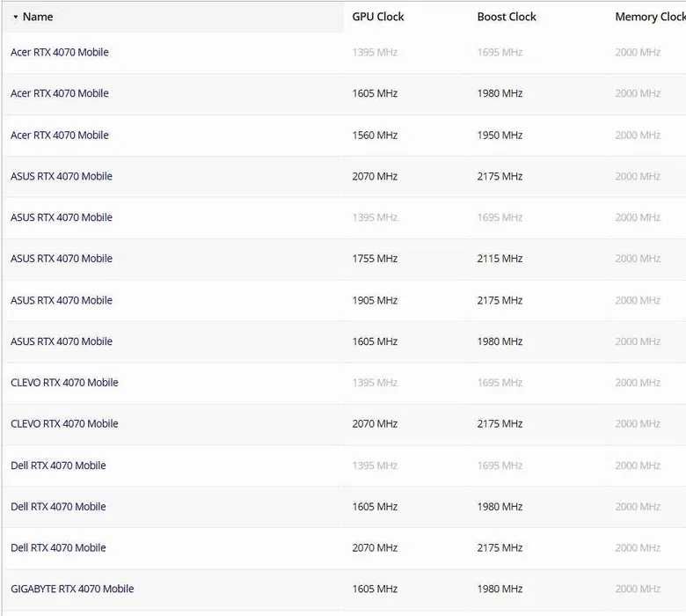
Task: Open Acer RTX 4070 Mobile with 1395 MHz clock
Action: pos(60,52)
